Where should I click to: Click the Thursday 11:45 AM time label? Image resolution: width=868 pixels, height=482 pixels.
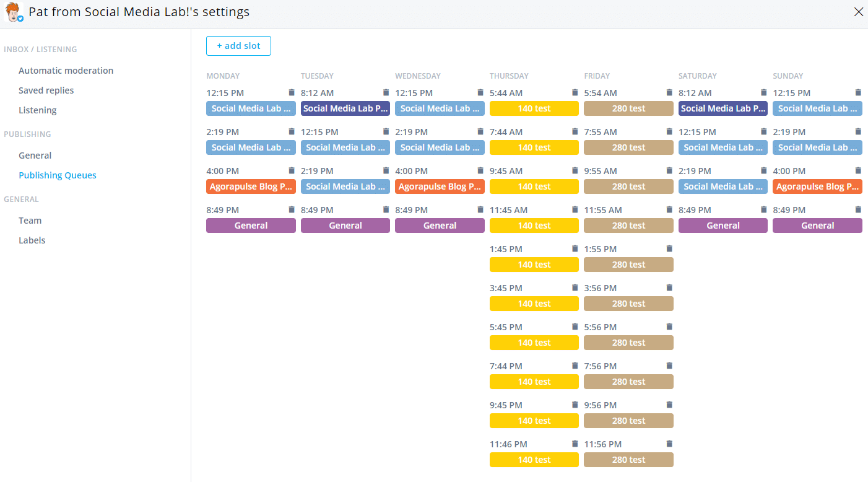[508, 210]
